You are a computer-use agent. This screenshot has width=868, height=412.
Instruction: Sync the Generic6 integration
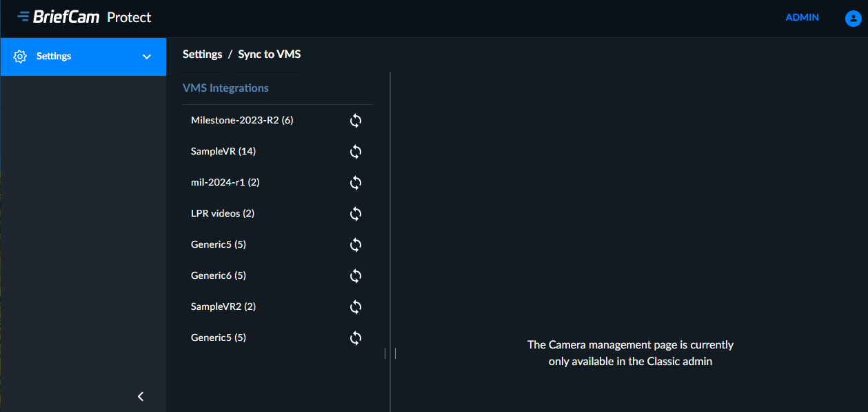pos(356,276)
